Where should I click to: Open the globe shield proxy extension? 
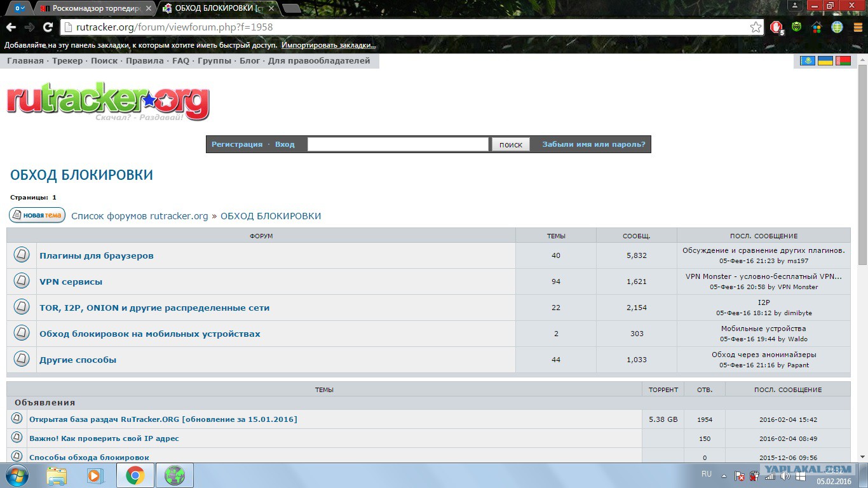[837, 27]
